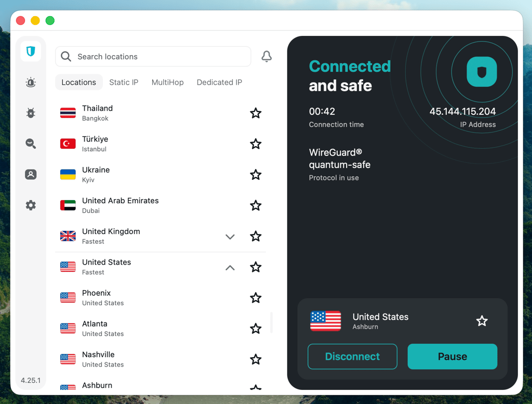The image size is (532, 404).
Task: Click the Search locations field
Action: [153, 56]
